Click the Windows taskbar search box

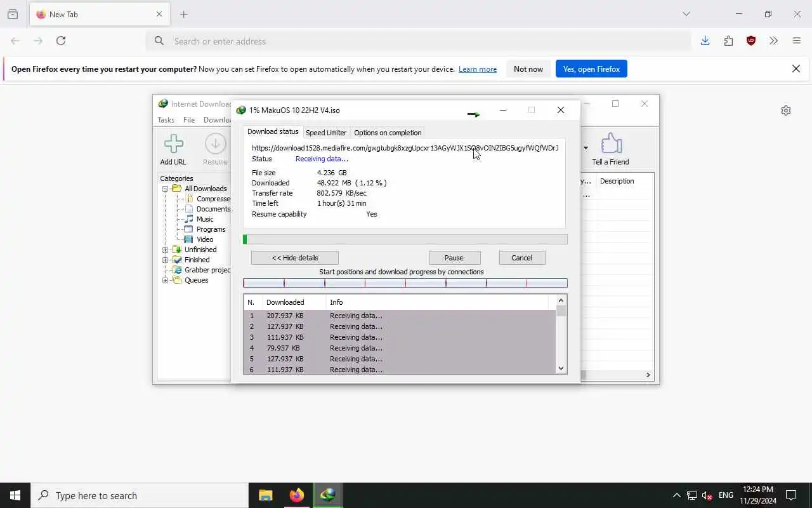pos(140,495)
